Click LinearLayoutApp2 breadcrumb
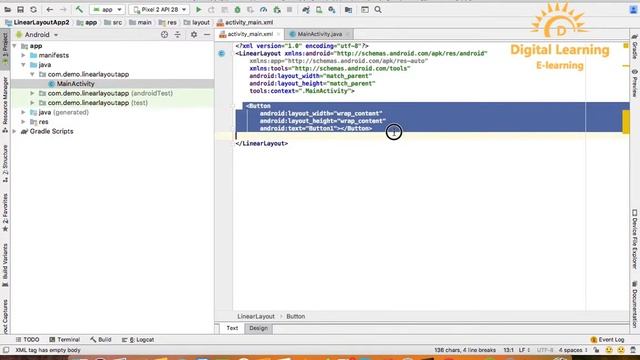Screen dimensions: 640x360 37,22
